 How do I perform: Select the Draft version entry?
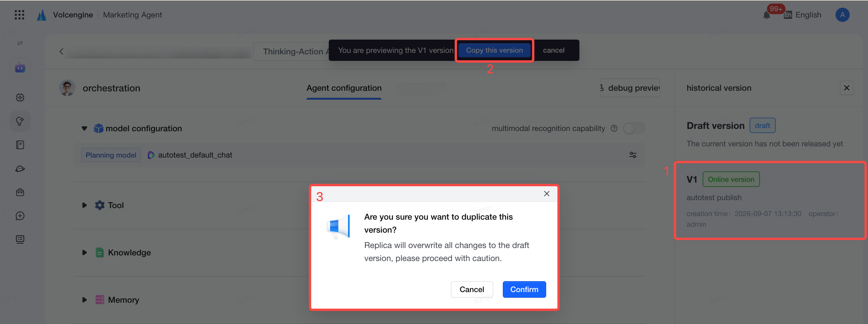click(770, 134)
